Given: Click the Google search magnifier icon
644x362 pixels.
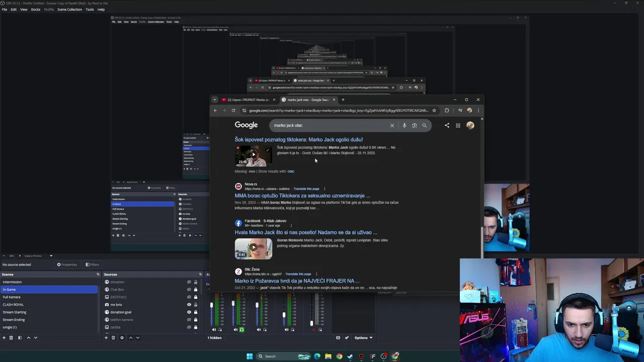Looking at the screenshot, I should click(424, 125).
